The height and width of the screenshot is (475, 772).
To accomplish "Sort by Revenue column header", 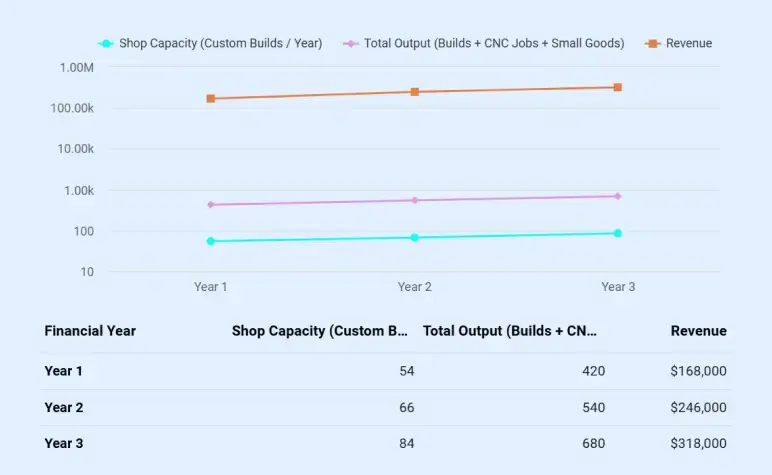I will (698, 331).
